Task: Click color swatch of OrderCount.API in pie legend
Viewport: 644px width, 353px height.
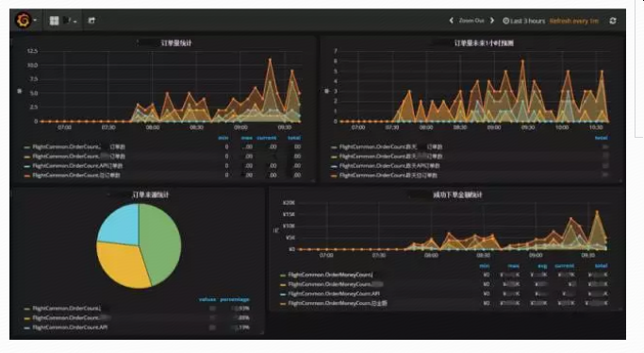Action: pos(27,328)
